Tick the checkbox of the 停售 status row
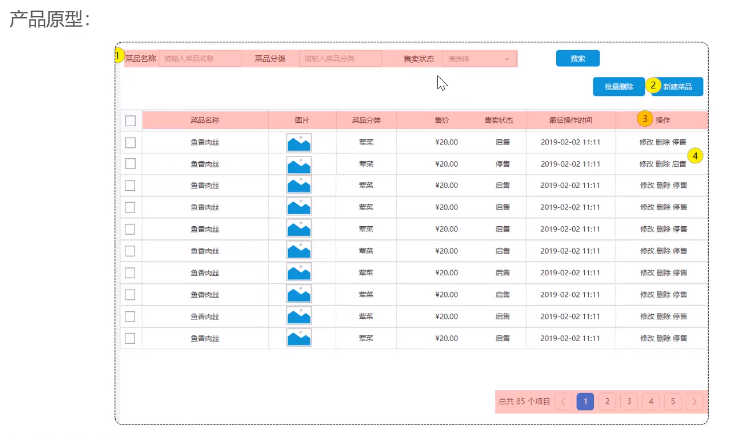 coord(130,164)
